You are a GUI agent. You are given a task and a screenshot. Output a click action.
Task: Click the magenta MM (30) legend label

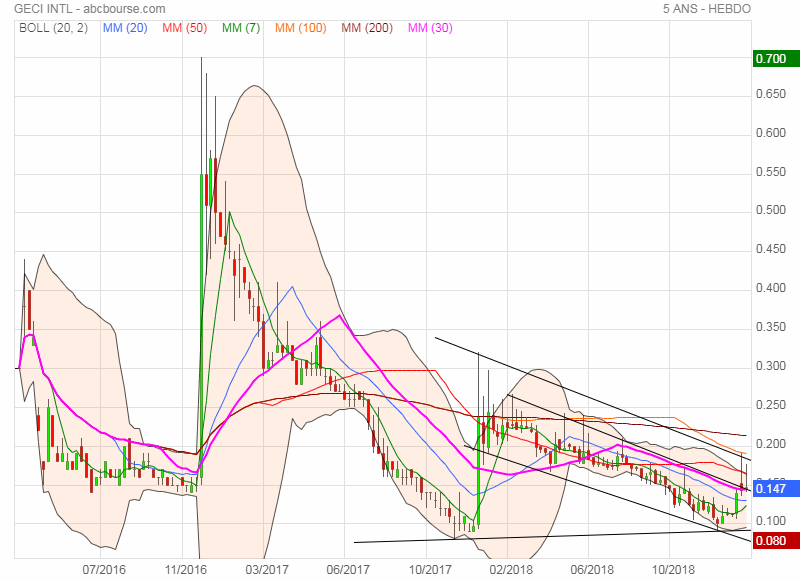(430, 28)
